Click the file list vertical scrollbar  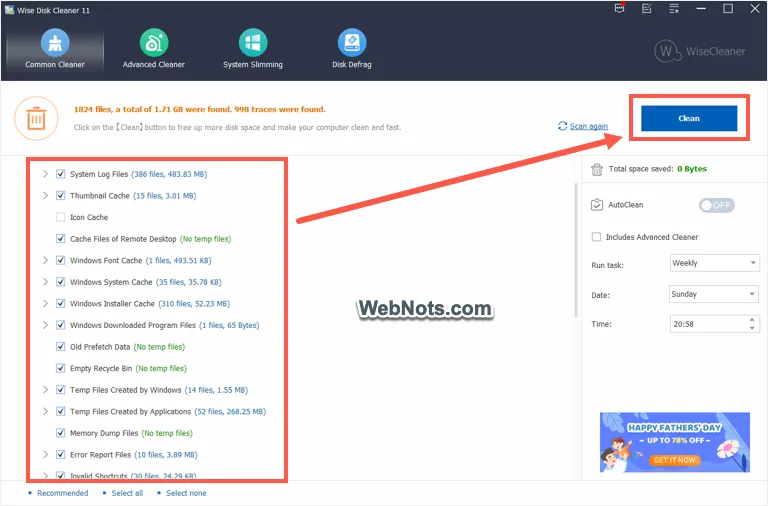click(576, 250)
